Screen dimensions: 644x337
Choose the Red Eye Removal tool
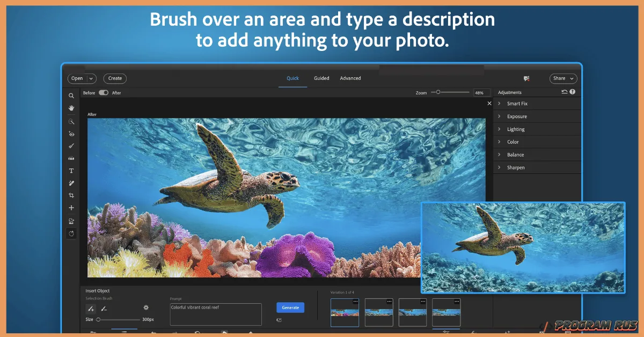[x=71, y=134]
